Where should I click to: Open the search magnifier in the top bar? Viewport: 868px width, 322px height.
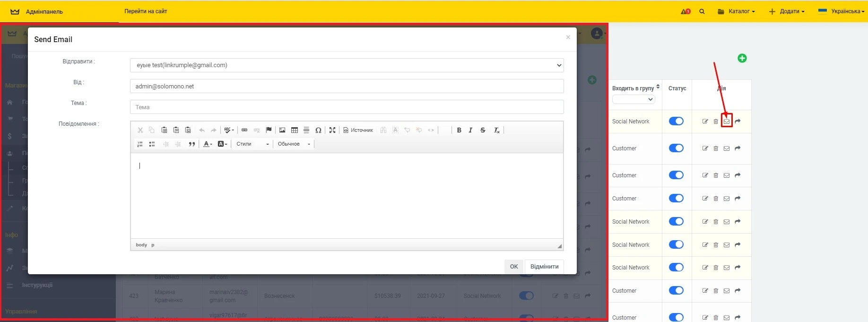(x=702, y=11)
